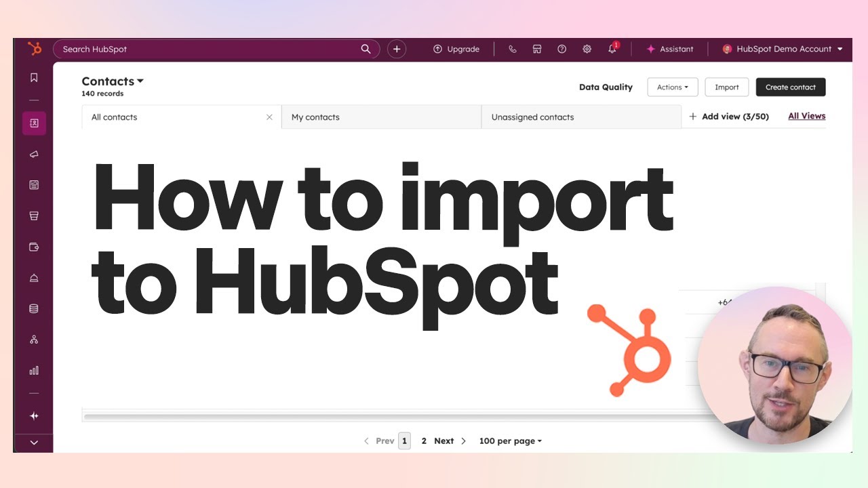Open the CRM contacts sidebar icon
Image resolution: width=868 pixels, height=488 pixels.
click(x=34, y=123)
